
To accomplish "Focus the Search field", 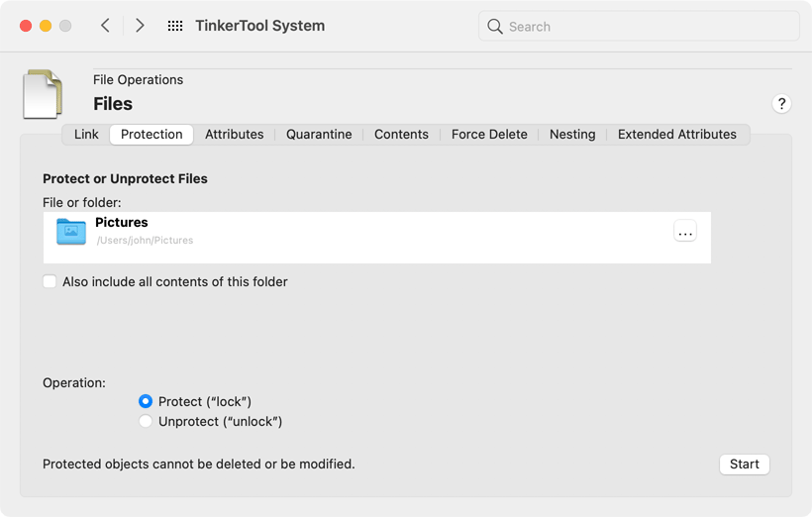I will (x=639, y=27).
